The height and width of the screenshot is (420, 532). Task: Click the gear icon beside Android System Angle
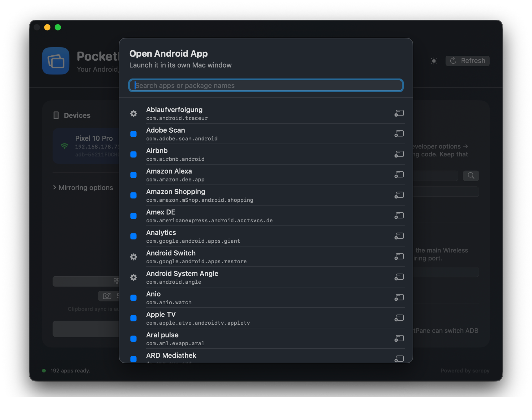coord(134,277)
